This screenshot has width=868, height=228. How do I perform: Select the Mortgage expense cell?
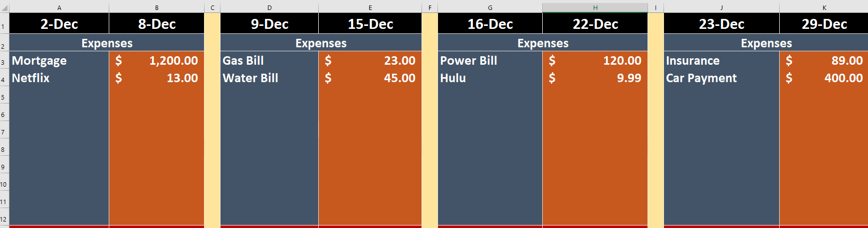pyautogui.click(x=59, y=60)
